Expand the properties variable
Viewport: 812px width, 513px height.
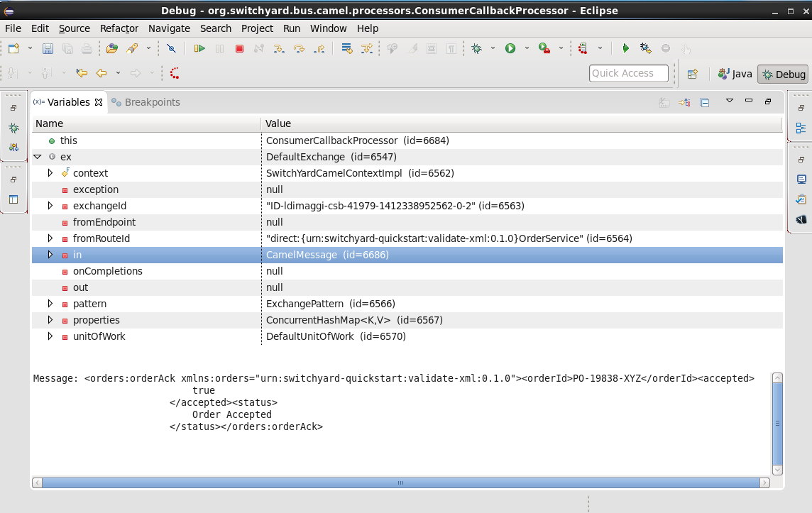[x=50, y=320]
